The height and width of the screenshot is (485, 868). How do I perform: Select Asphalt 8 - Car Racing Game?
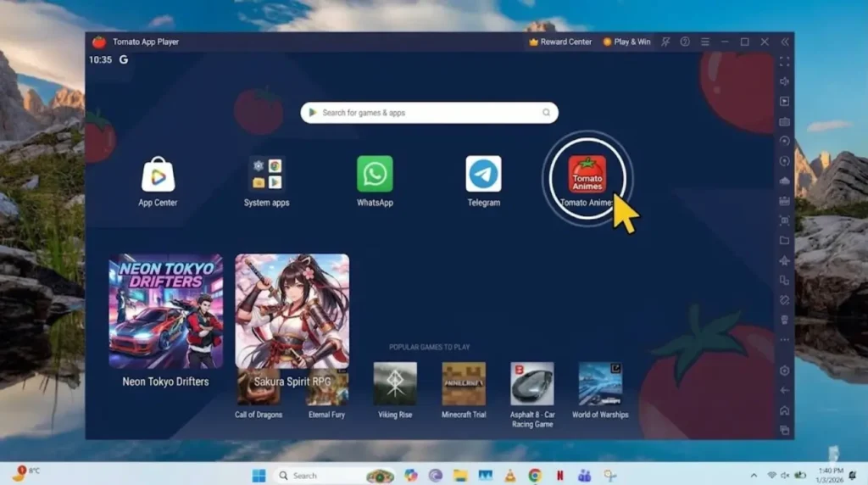pos(532,384)
